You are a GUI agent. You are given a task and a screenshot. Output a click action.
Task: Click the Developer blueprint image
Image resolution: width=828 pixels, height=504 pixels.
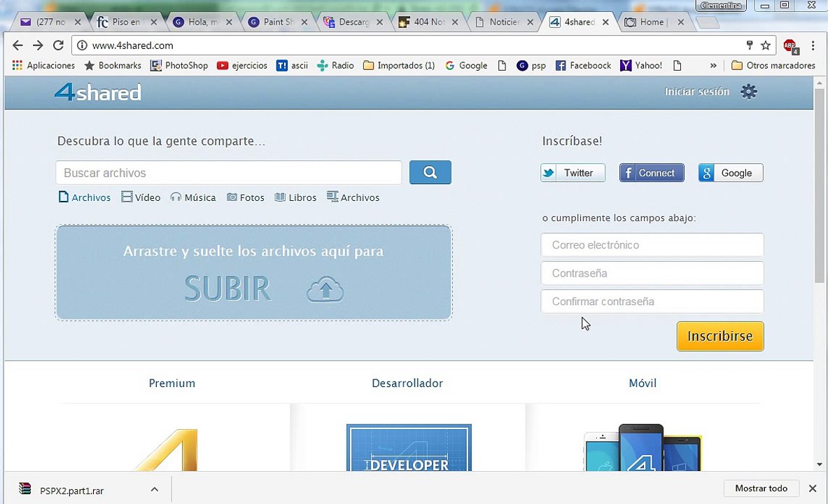point(409,447)
